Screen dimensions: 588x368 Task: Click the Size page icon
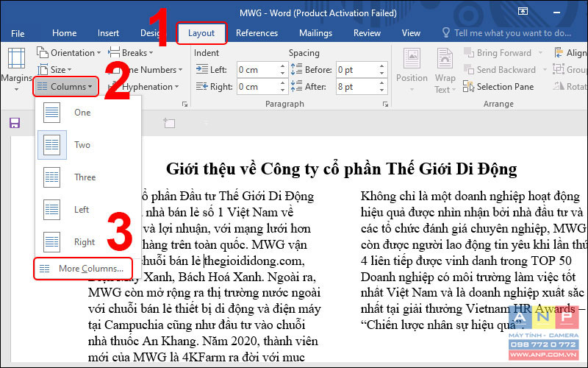[x=43, y=69]
